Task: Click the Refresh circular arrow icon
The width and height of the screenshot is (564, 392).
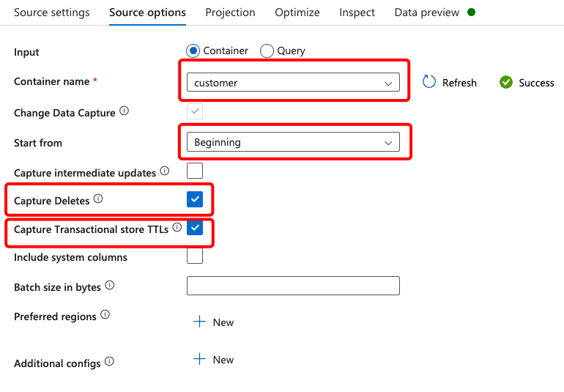Action: tap(428, 82)
